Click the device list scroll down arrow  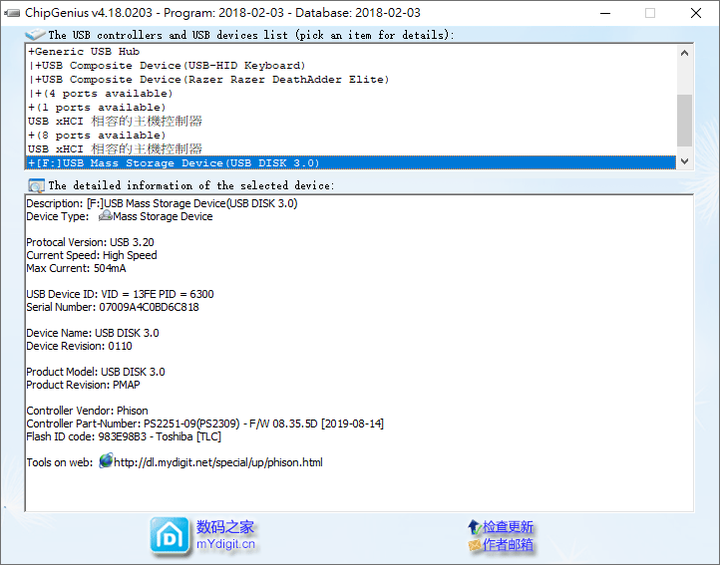point(684,161)
